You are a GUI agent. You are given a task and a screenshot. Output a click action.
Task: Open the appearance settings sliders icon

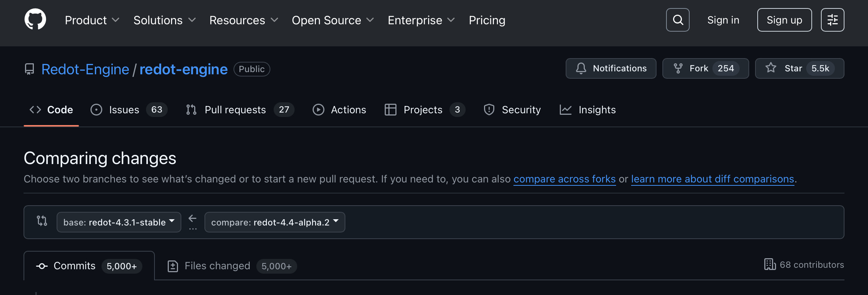point(832,20)
